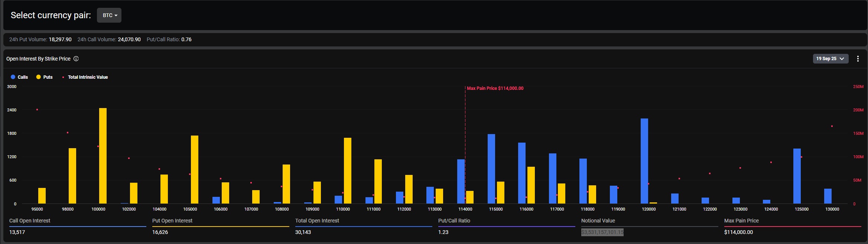868x244 pixels.
Task: Click the blue Calls bar at 115000
Action: click(x=491, y=169)
